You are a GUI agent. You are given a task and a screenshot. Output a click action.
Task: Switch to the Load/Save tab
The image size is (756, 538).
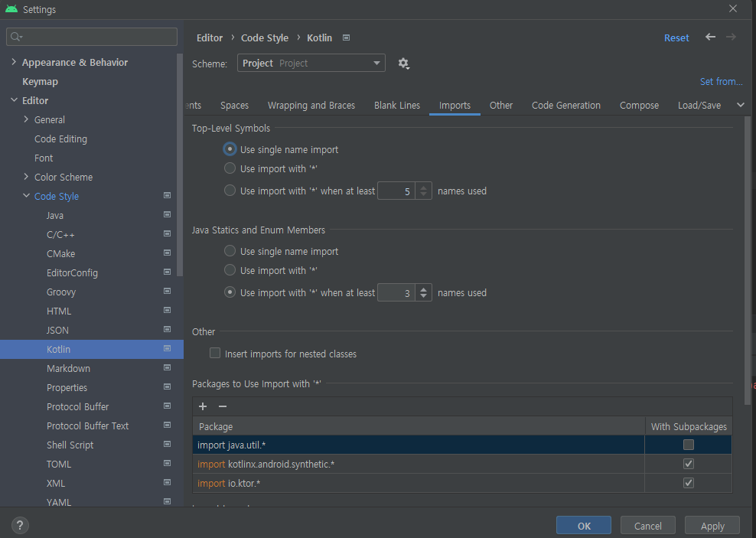699,105
